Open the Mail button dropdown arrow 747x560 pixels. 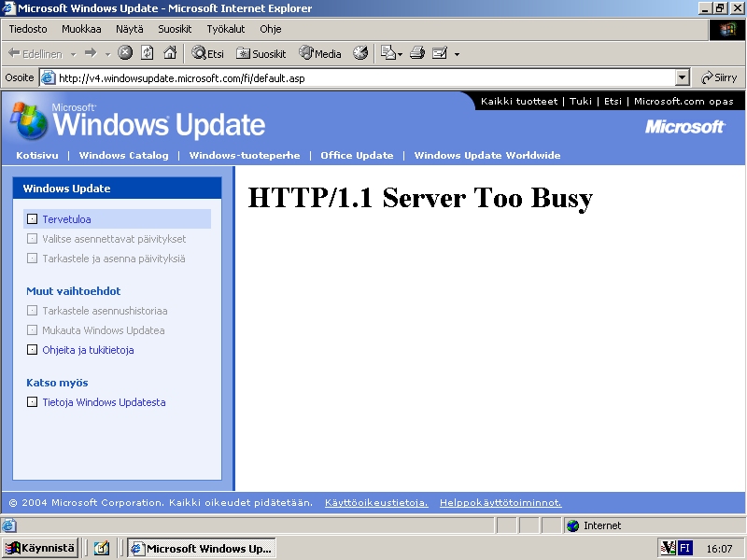[457, 54]
